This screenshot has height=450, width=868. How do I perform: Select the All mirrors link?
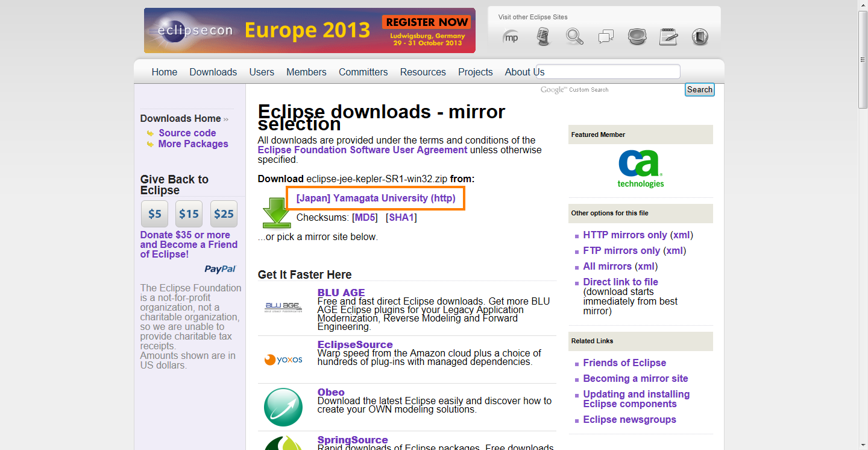(x=608, y=266)
